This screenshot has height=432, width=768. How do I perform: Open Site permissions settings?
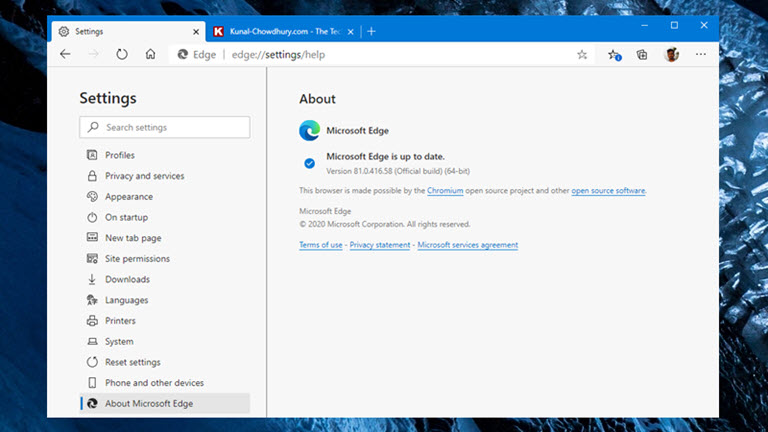(x=165, y=259)
